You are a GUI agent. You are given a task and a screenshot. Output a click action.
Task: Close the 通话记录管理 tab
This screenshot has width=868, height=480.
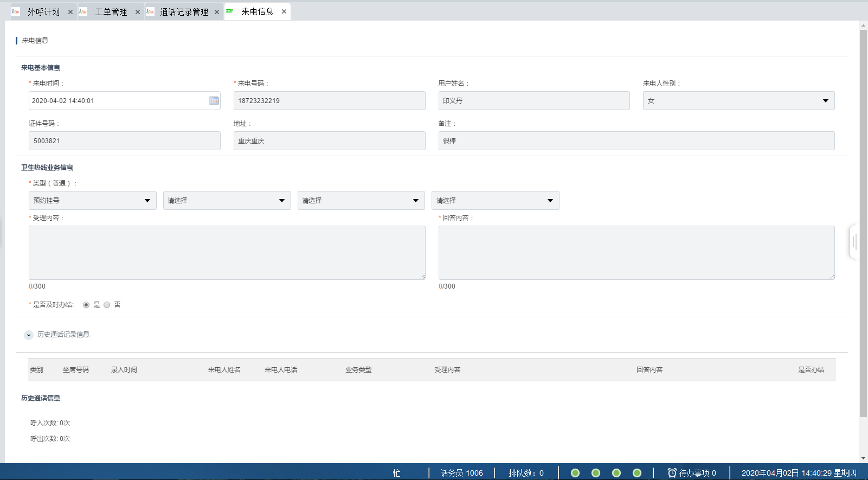click(x=217, y=12)
